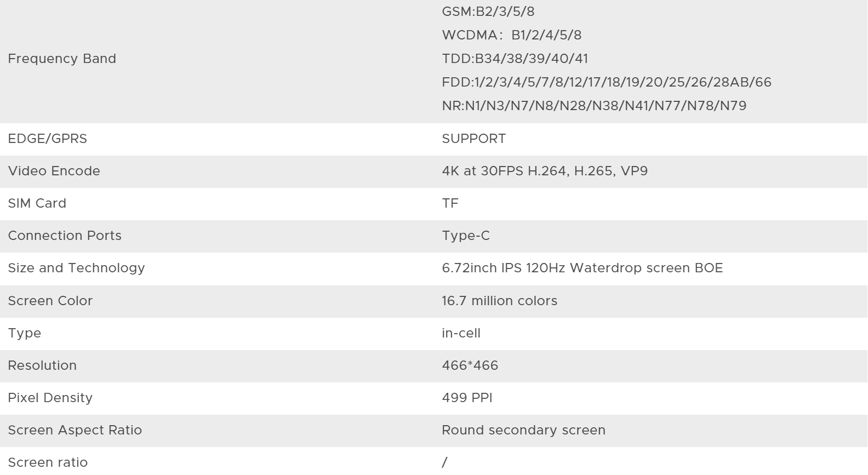Click the Size and Technology label

point(76,268)
